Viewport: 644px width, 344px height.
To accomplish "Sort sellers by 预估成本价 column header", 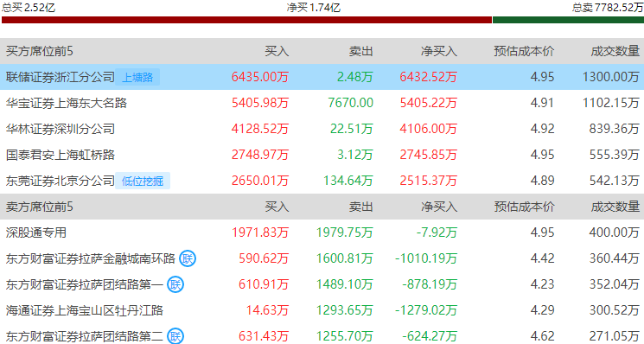I will click(x=524, y=207).
